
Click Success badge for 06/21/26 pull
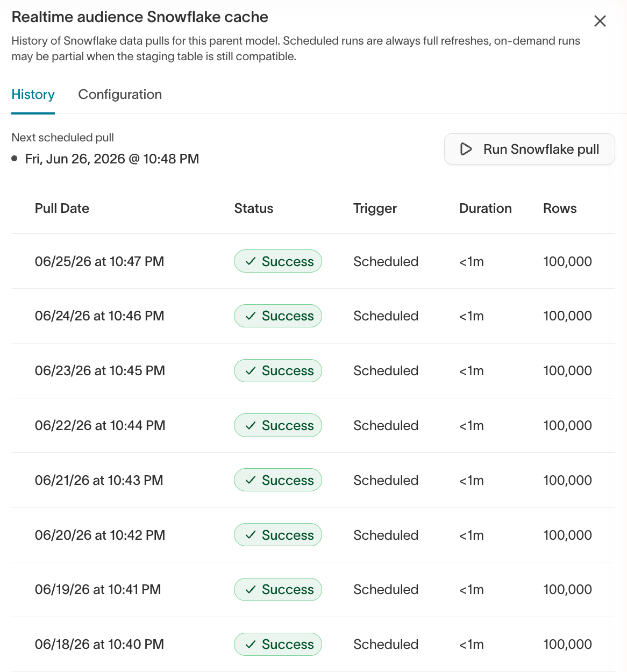278,480
